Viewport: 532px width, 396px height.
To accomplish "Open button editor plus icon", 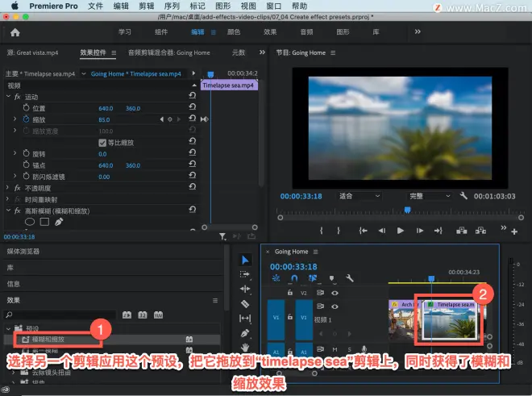I will [x=514, y=231].
